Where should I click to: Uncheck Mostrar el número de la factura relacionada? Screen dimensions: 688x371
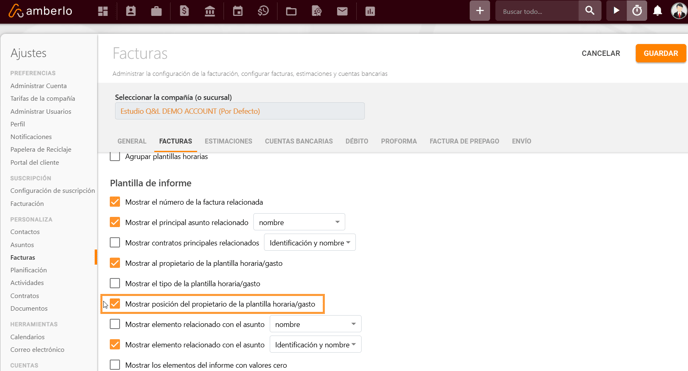(115, 202)
